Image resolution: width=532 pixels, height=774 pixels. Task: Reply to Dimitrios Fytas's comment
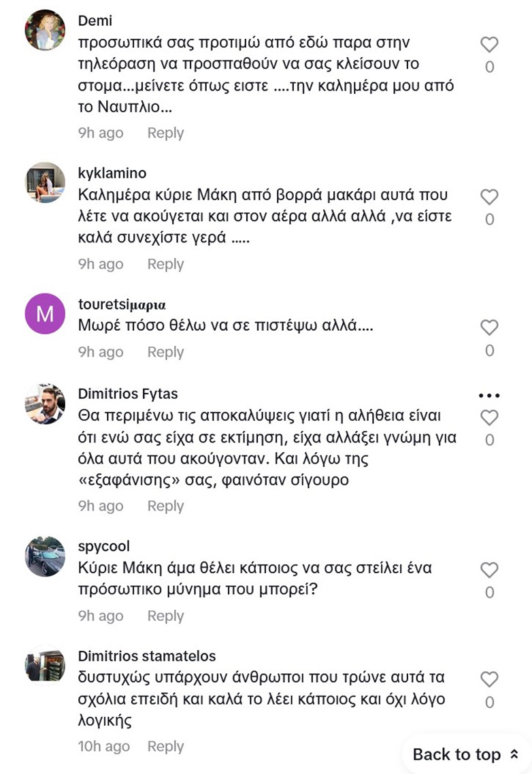165,506
